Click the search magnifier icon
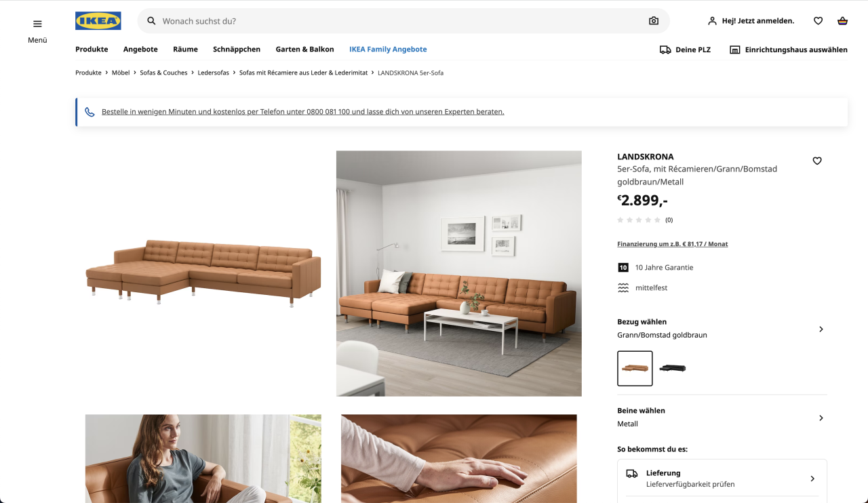The height and width of the screenshot is (503, 868). click(152, 21)
